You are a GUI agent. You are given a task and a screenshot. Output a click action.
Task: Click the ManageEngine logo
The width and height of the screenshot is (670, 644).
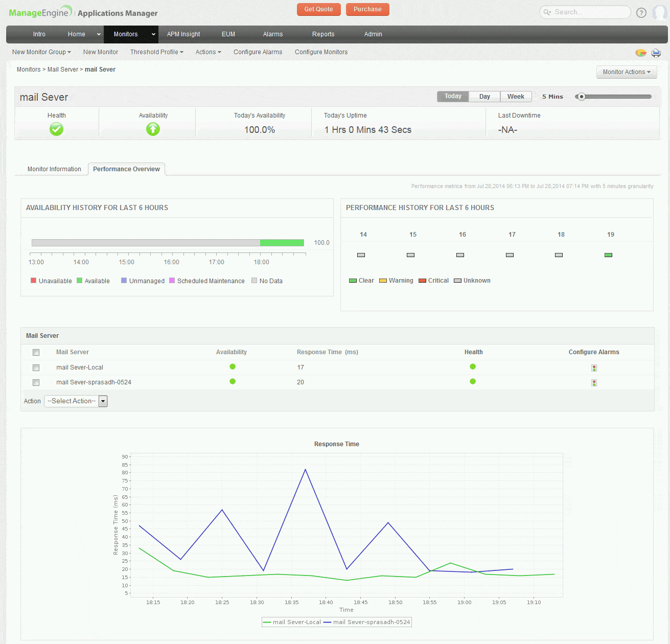pyautogui.click(x=41, y=12)
